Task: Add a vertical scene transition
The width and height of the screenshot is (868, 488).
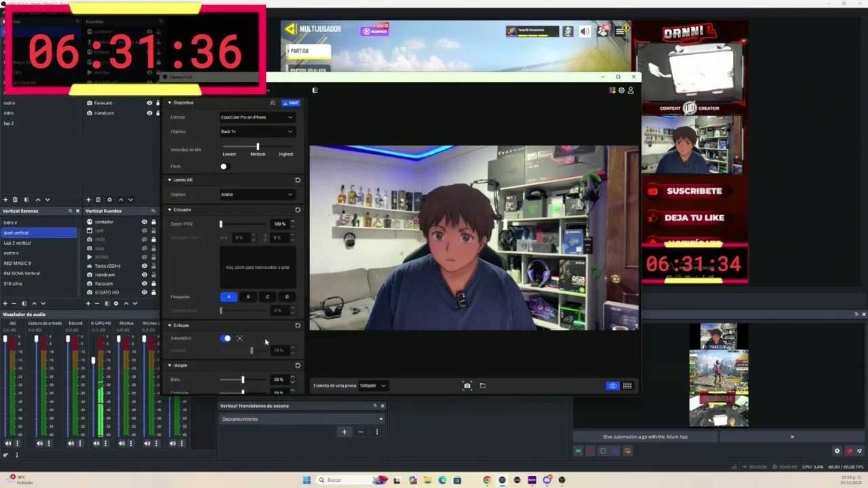Action: click(344, 432)
